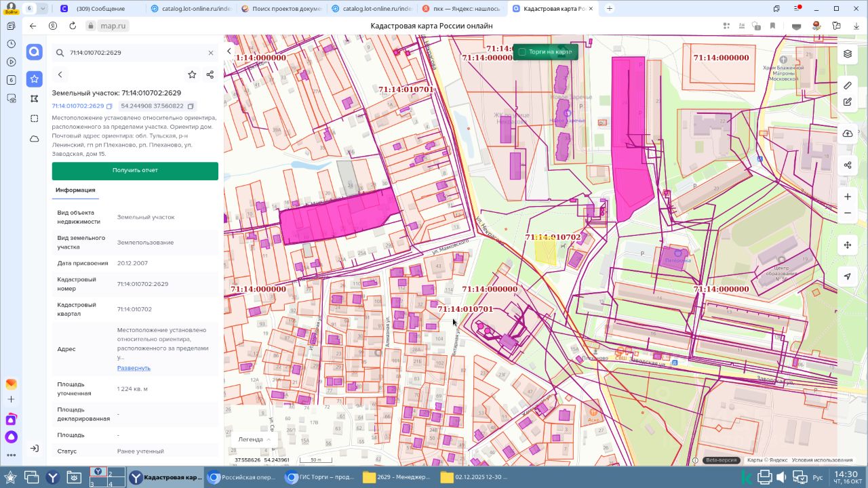
Task: Add land plot to favorites with star
Action: pyautogui.click(x=192, y=75)
